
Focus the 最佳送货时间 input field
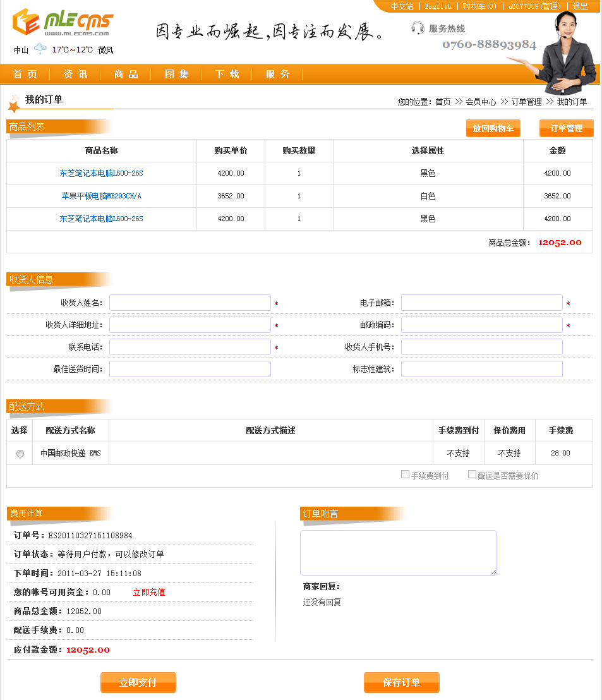pyautogui.click(x=190, y=369)
